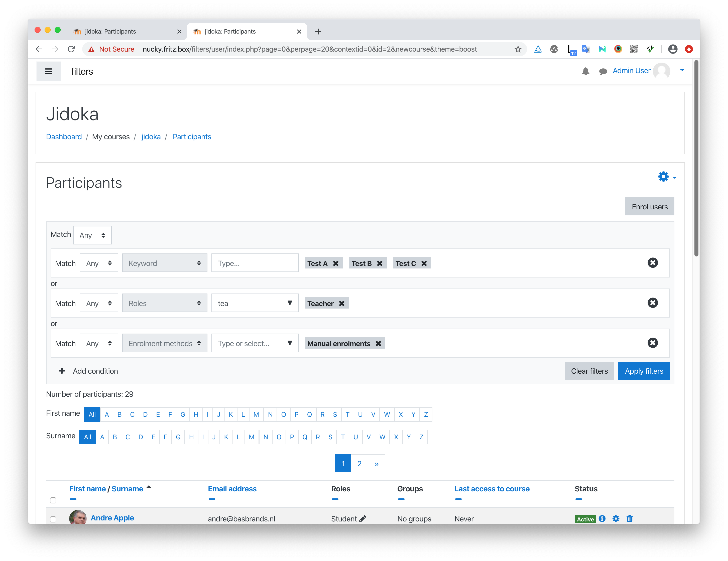Toggle the select-all participants checkbox
Screen dimensions: 728x561
pyautogui.click(x=53, y=500)
